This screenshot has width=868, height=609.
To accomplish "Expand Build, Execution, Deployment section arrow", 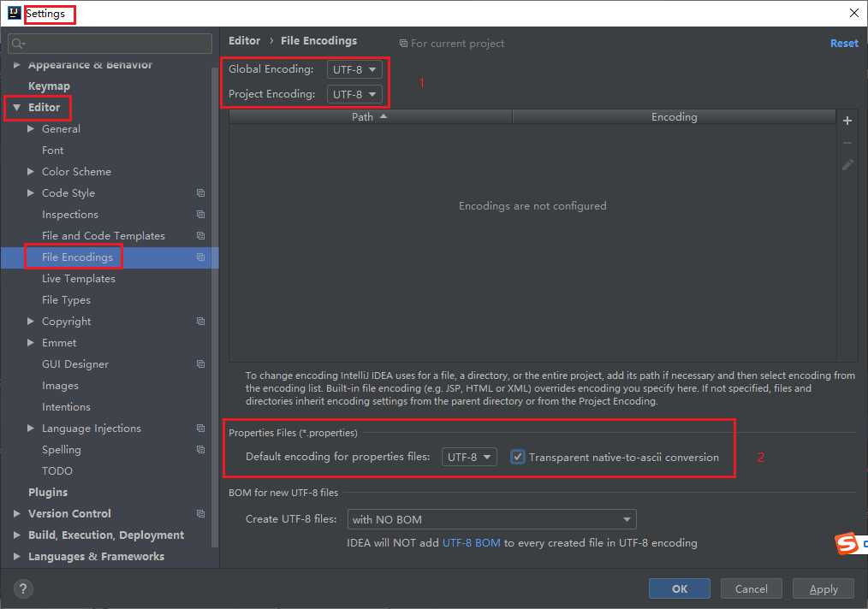I will tap(16, 535).
